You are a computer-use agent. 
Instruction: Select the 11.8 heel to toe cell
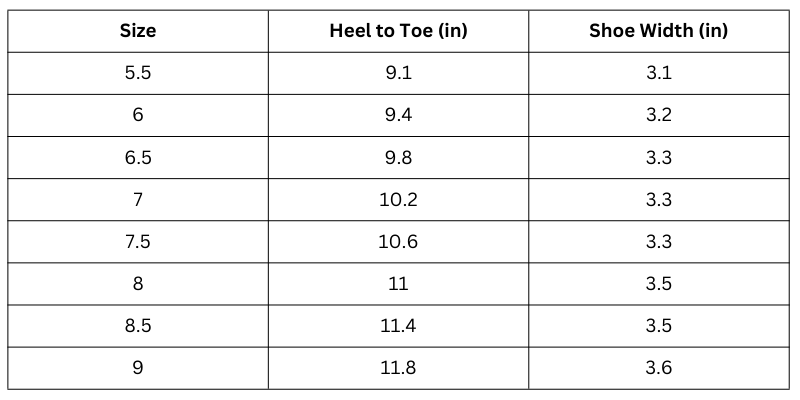coord(398,368)
